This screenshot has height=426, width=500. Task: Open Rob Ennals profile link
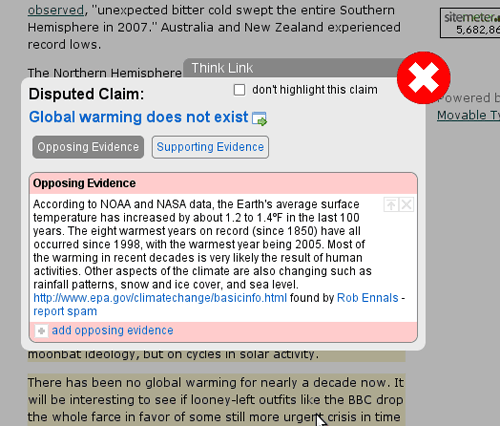point(368,298)
